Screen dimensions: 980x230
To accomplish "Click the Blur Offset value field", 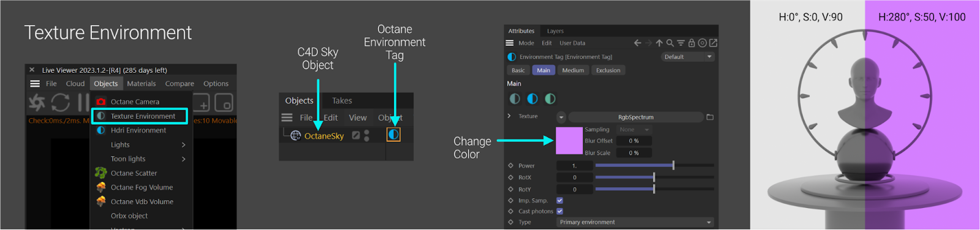I will coord(634,141).
